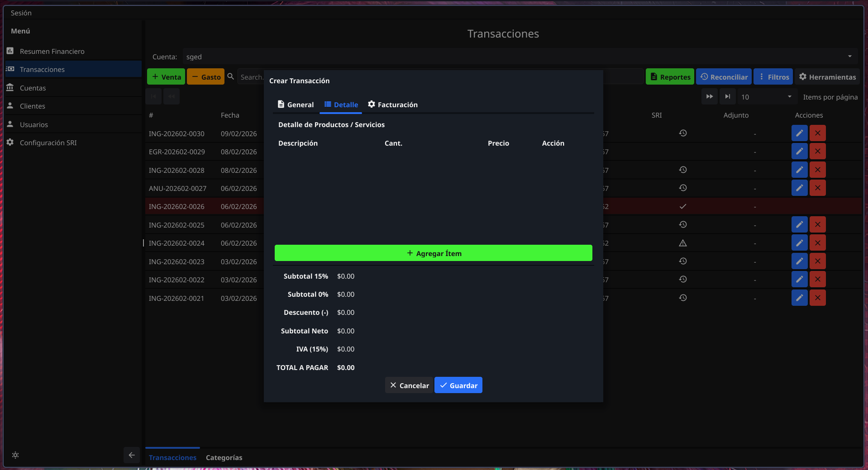Cancel the transaction dialog
The width and height of the screenshot is (868, 470).
(409, 385)
